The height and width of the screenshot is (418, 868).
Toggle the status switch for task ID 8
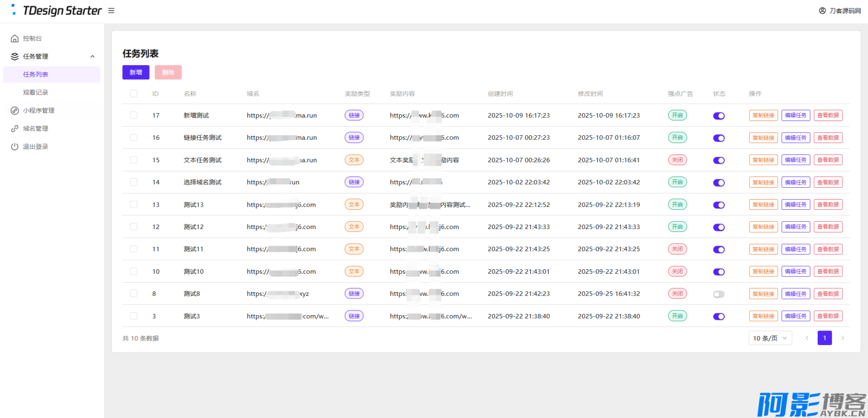click(719, 294)
